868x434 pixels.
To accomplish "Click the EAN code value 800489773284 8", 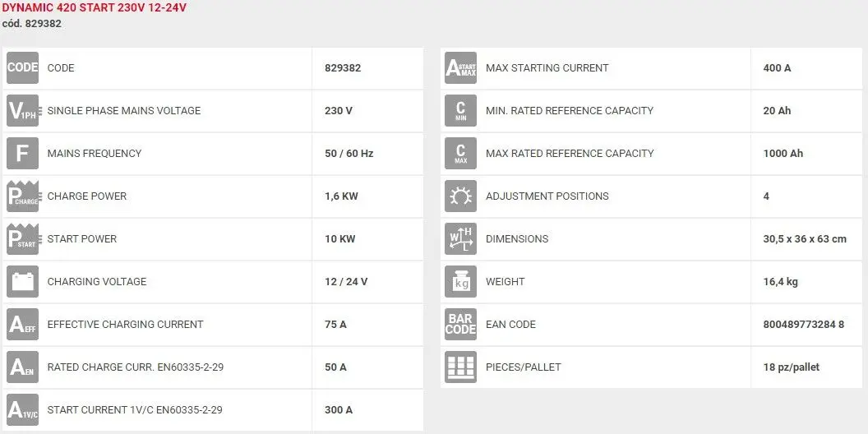I will tap(803, 325).
